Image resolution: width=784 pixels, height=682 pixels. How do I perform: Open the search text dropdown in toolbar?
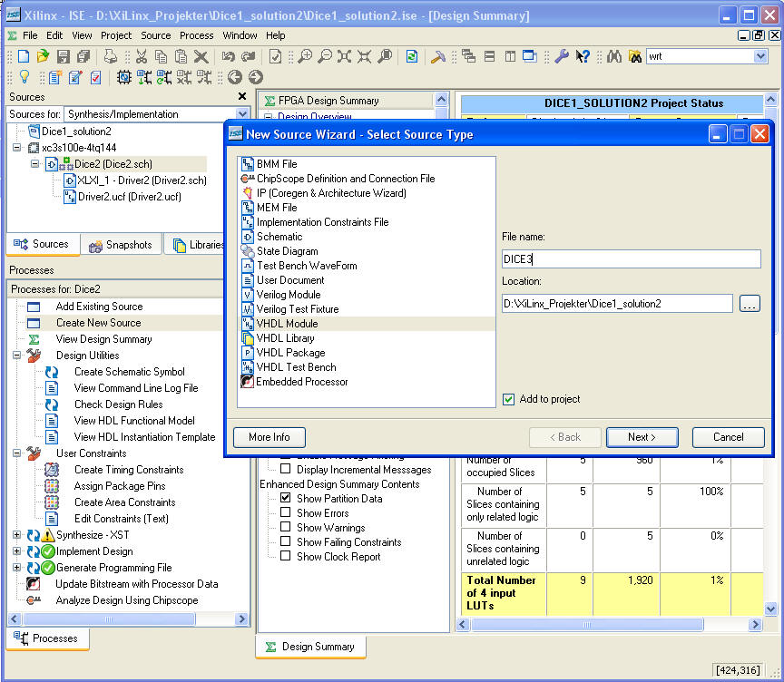[x=760, y=56]
